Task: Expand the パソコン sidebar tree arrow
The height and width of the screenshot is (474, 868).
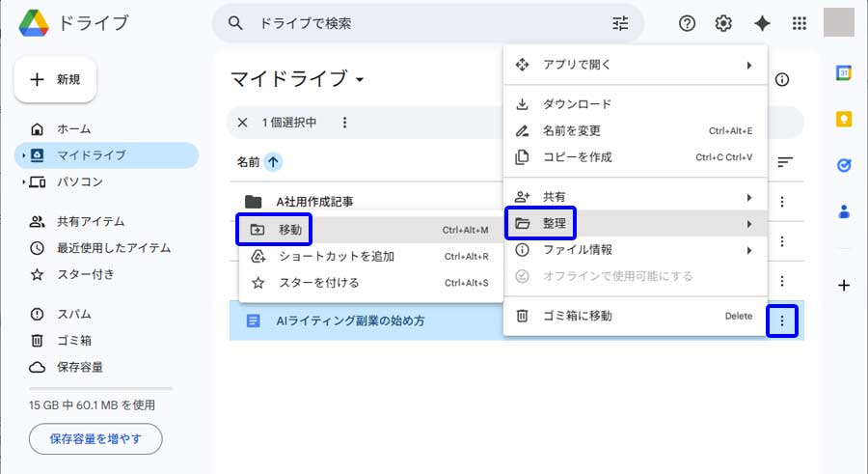Action: pyautogui.click(x=23, y=181)
